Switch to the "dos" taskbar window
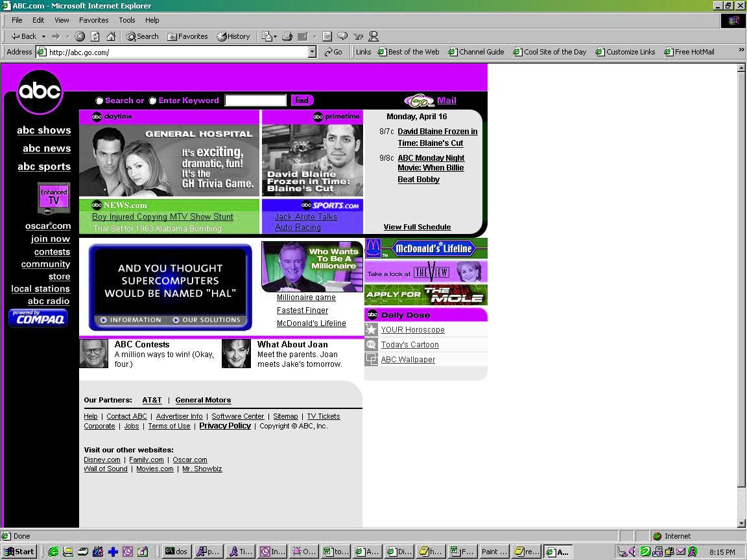Viewport: 747px width, 560px height. [176, 552]
